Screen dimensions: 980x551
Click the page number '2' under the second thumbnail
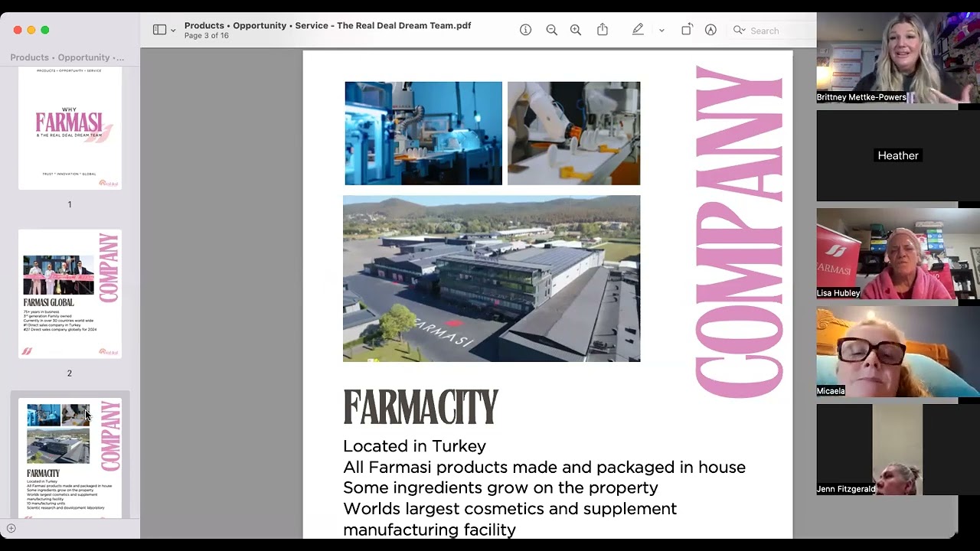pyautogui.click(x=70, y=373)
